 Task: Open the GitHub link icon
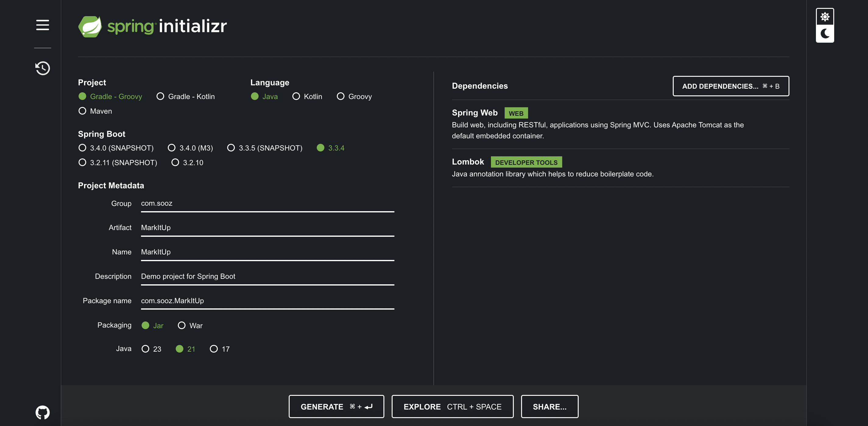(x=42, y=412)
